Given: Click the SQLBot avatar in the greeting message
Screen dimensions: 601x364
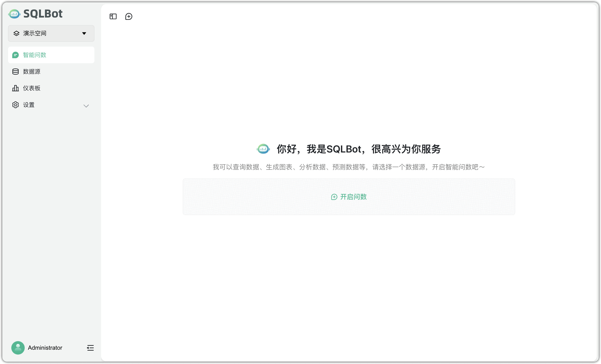Looking at the screenshot, I should [263, 149].
